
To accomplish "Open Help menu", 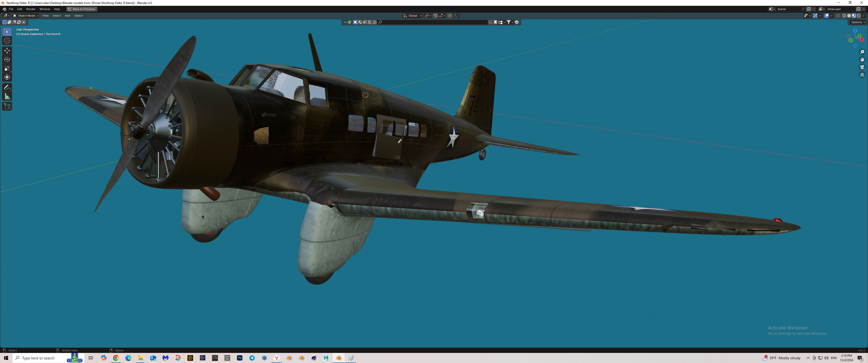I will click(x=57, y=9).
